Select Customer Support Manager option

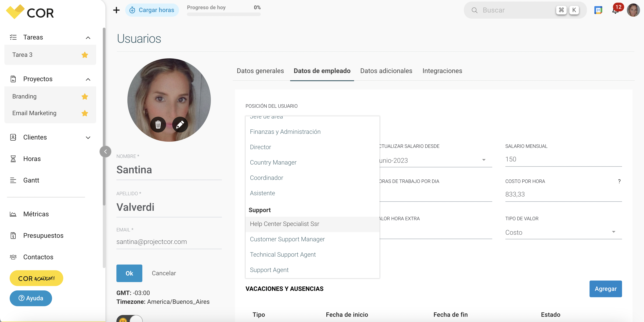point(313,239)
